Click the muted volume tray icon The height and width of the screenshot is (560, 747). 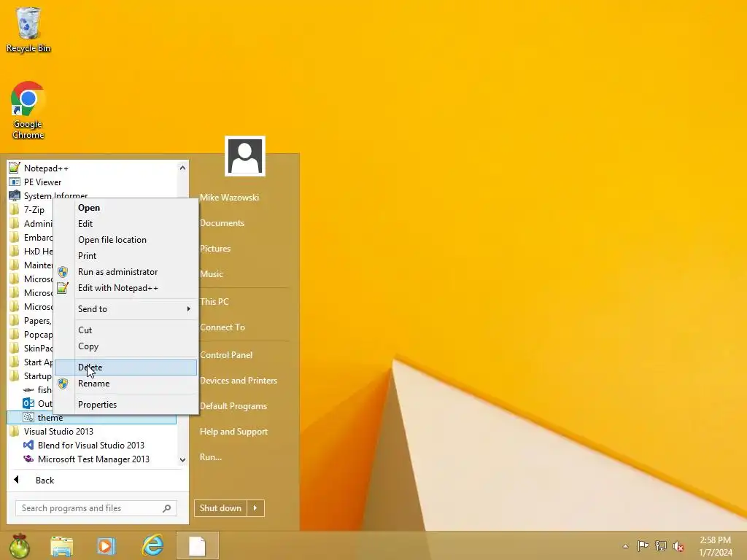(678, 546)
